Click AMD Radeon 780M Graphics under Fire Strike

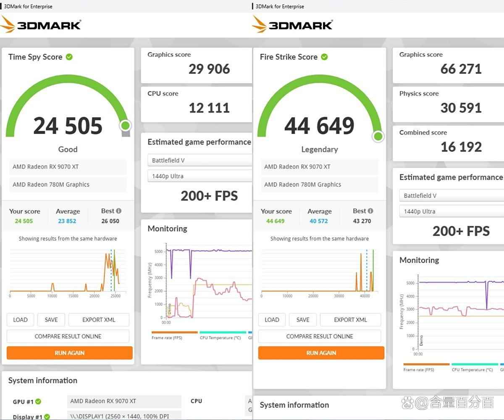(x=319, y=184)
